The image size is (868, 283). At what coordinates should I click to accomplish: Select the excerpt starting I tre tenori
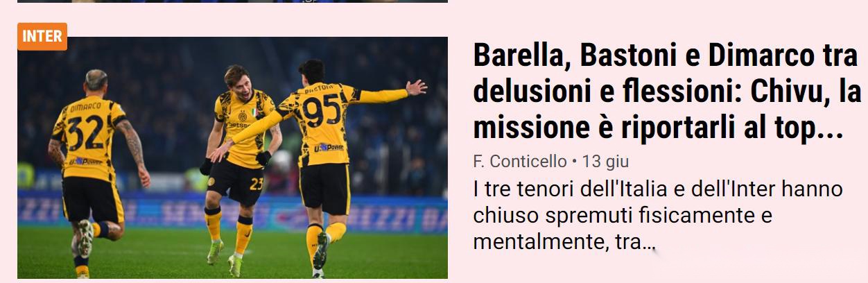(x=658, y=216)
